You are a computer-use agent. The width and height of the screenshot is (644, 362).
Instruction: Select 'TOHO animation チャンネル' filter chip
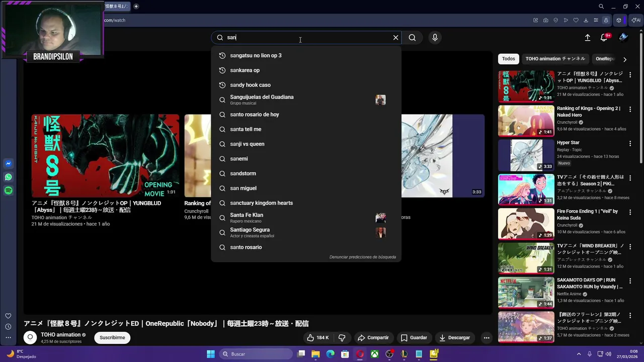click(555, 59)
